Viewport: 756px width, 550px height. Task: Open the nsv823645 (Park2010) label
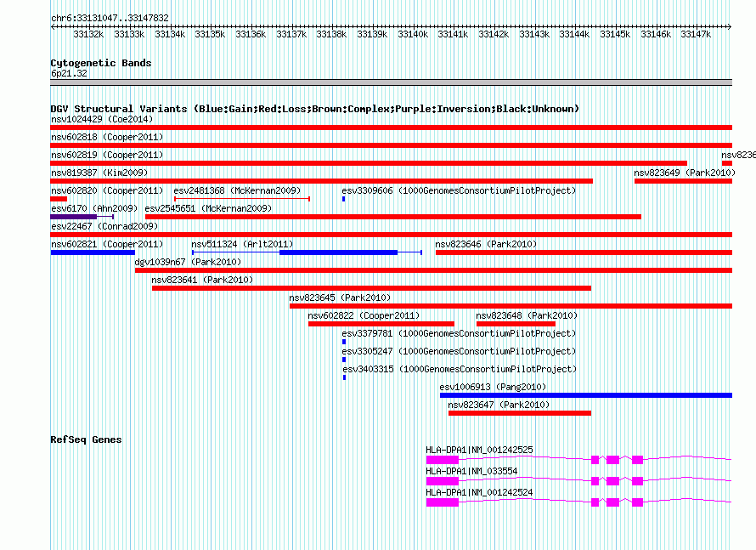340,298
